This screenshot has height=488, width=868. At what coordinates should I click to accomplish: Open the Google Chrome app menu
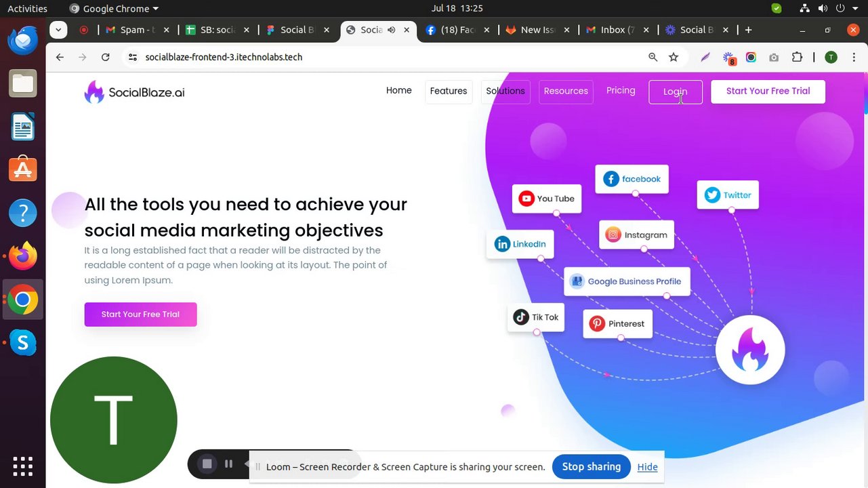click(x=114, y=9)
